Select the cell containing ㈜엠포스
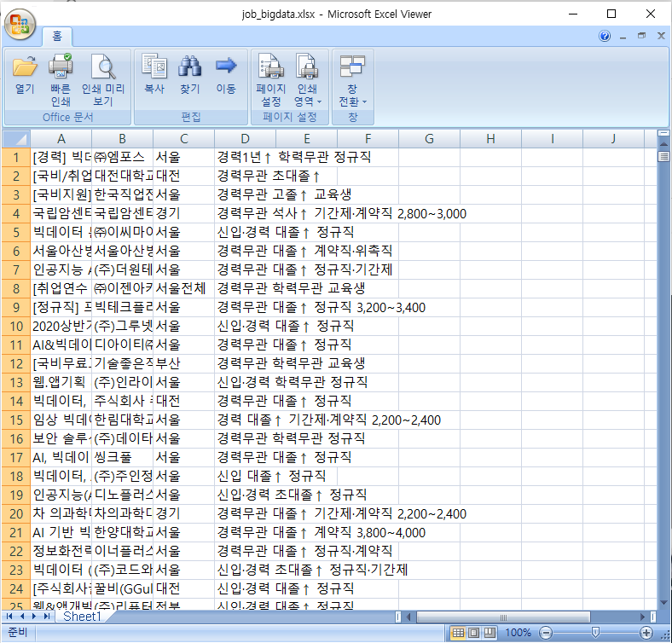This screenshot has width=672, height=643. tap(122, 157)
